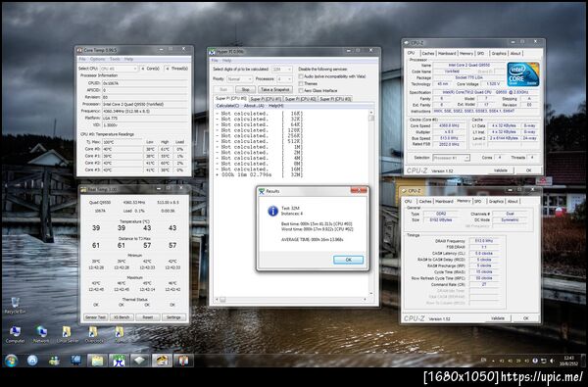
Task: Click the Intel Core logo in CPU-Z
Action: click(x=523, y=74)
